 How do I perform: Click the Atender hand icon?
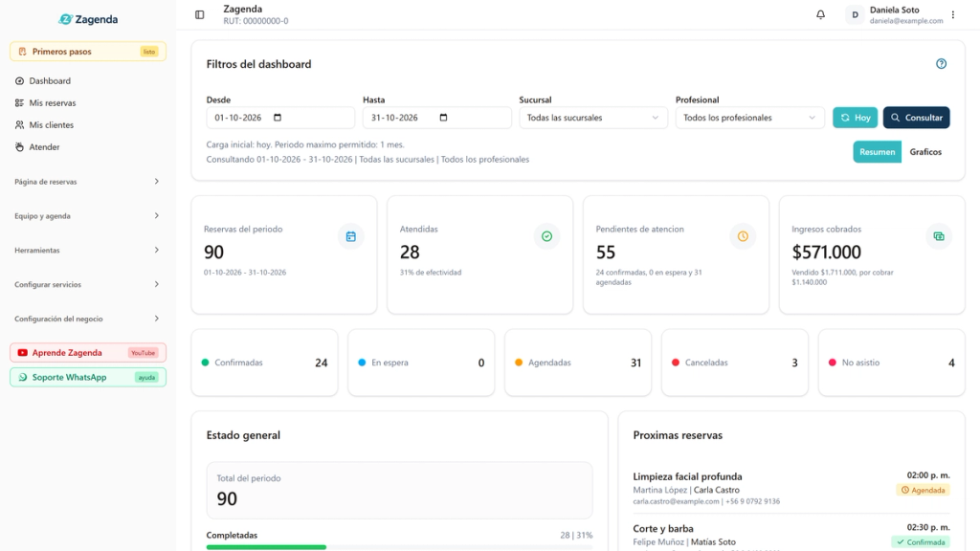[19, 146]
